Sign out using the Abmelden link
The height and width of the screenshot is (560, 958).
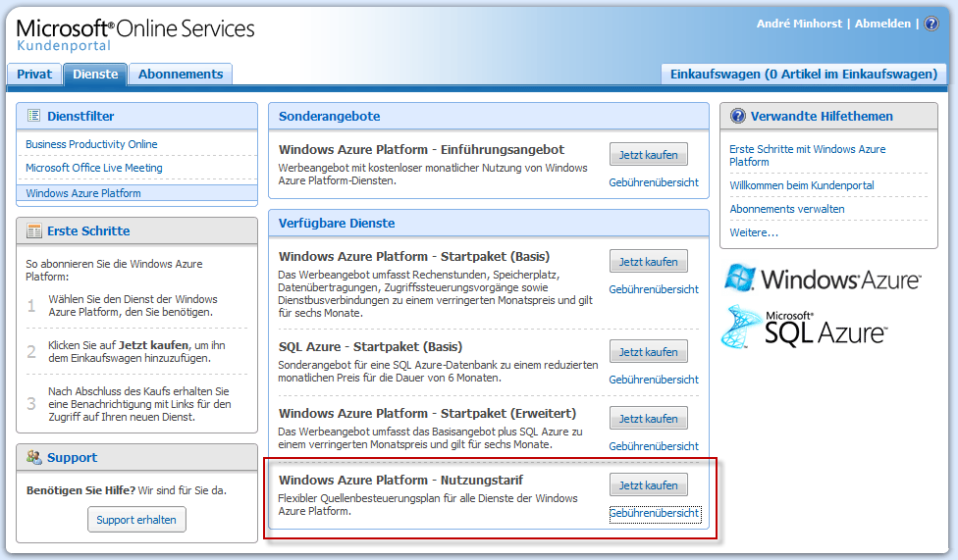882,24
